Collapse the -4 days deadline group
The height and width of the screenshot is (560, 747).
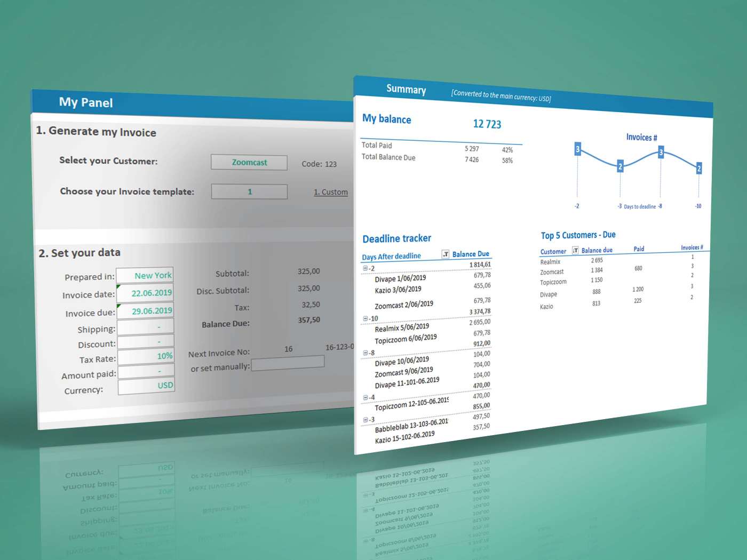pos(365,397)
